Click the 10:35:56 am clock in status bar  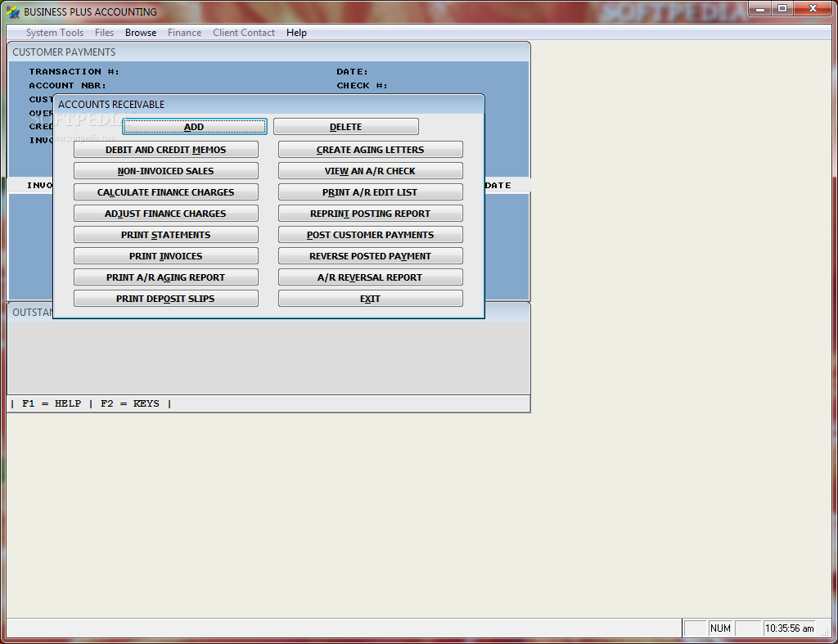tap(790, 628)
